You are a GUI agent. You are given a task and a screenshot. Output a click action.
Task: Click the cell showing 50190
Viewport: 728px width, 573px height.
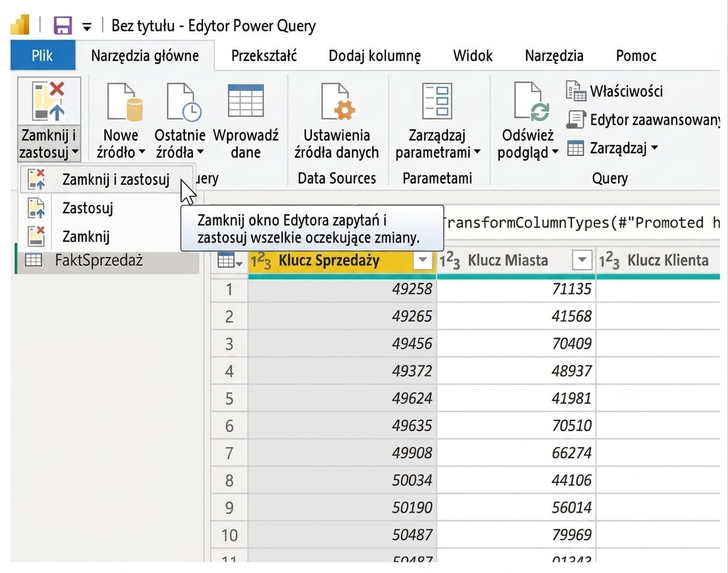pyautogui.click(x=342, y=508)
